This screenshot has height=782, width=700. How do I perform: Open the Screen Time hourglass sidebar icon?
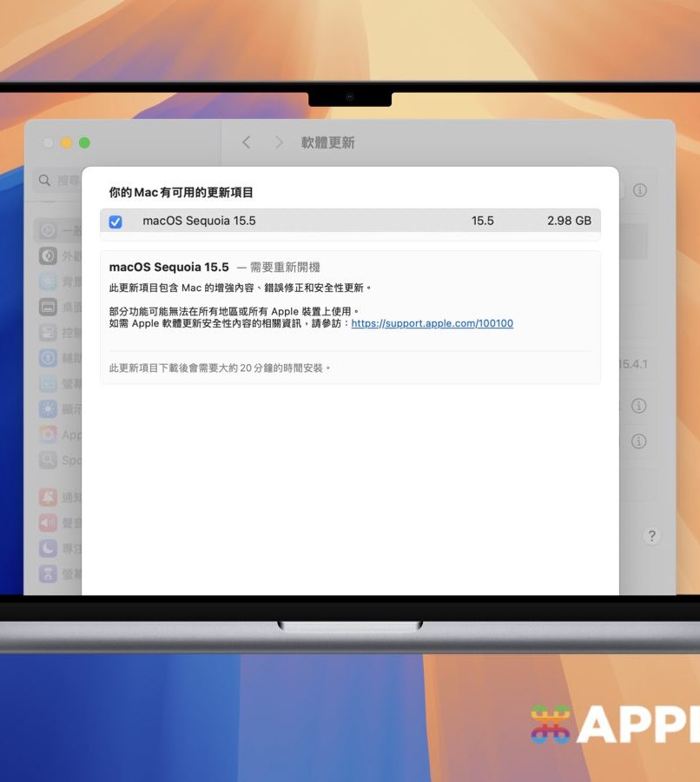pos(48,573)
